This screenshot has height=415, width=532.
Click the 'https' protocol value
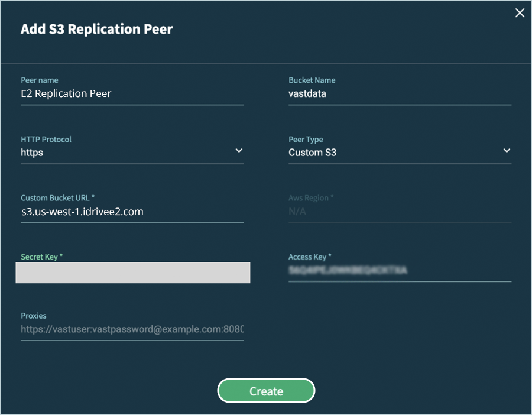[x=33, y=153]
